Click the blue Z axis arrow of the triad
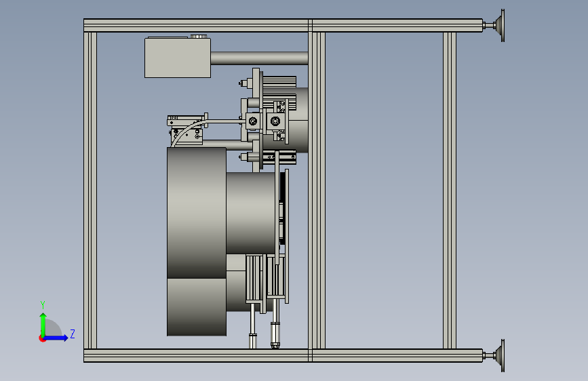The width and height of the screenshot is (588, 381). coord(56,338)
